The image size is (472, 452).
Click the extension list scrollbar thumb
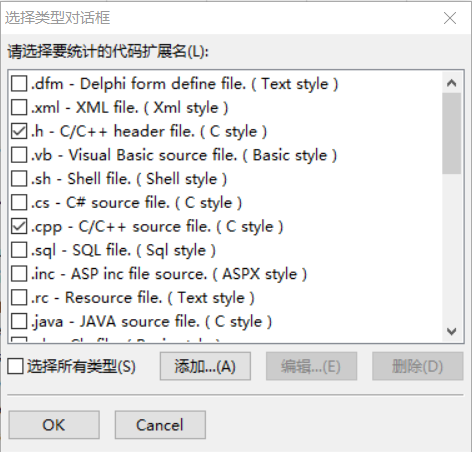tap(452, 133)
